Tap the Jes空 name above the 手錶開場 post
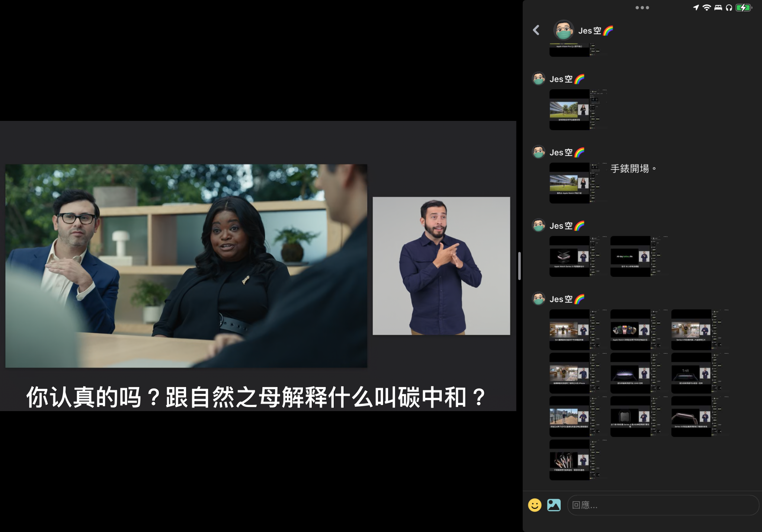 pos(567,152)
